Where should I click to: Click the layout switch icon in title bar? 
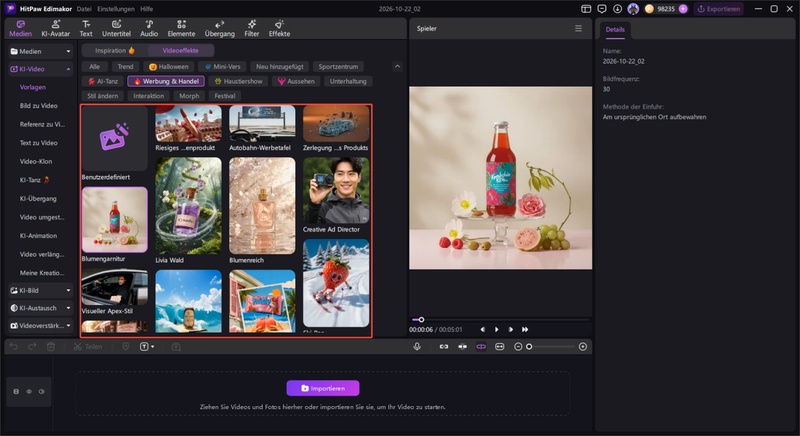[586, 9]
